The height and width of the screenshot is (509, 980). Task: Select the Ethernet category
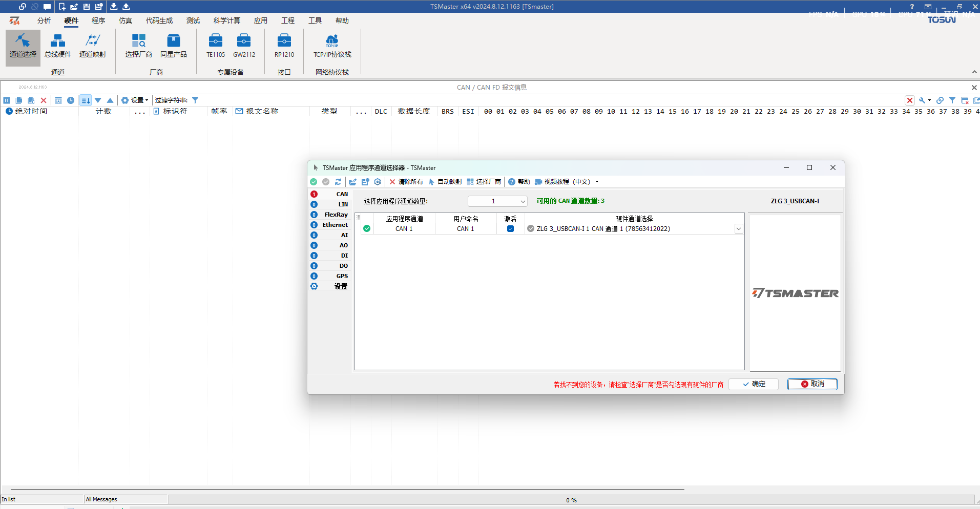[329, 225]
